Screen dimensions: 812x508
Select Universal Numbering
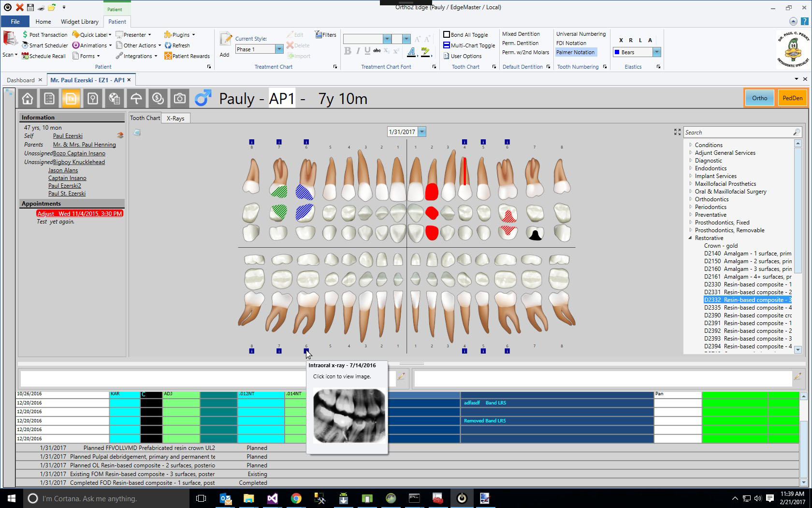coord(580,34)
